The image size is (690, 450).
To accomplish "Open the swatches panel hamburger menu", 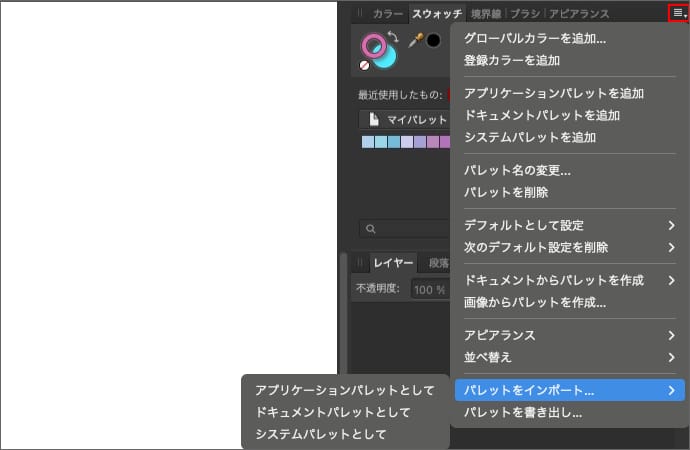I will click(679, 13).
